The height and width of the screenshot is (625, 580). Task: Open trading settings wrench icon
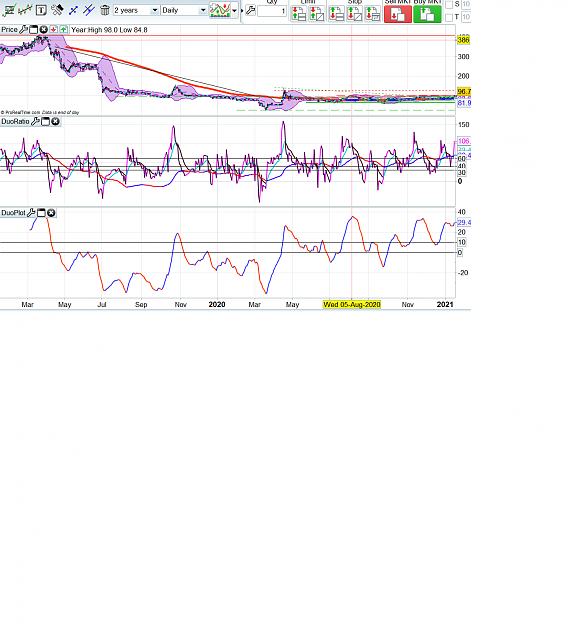250,10
